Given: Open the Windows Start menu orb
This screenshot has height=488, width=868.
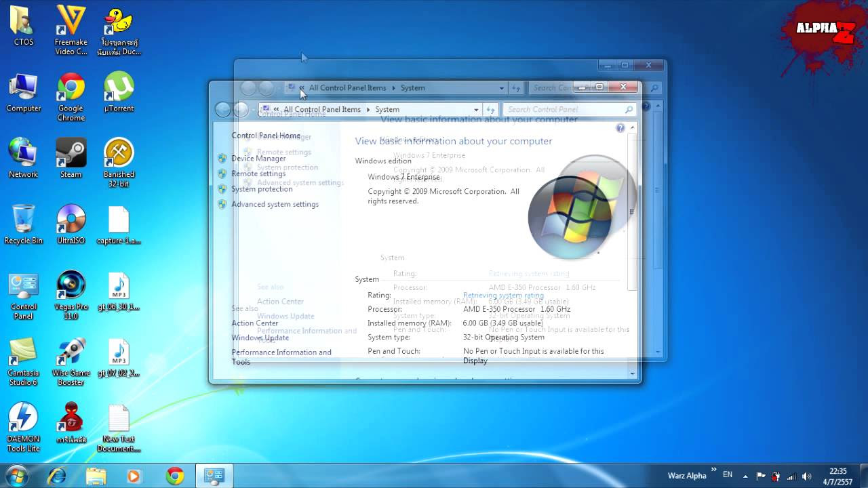Looking at the screenshot, I should tap(16, 475).
